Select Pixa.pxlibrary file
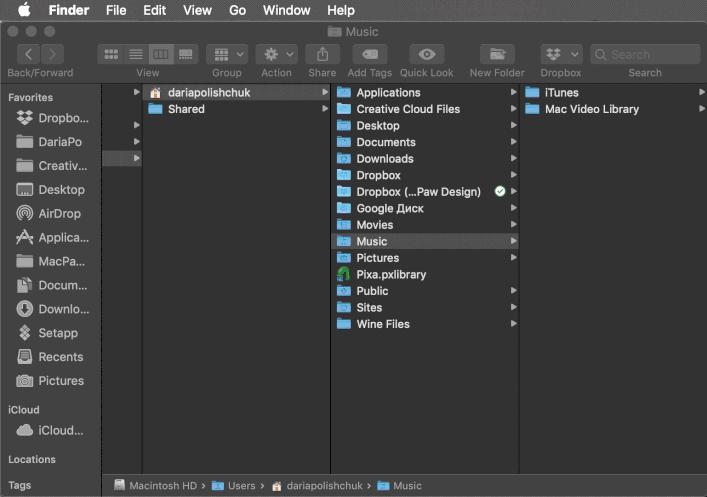This screenshot has width=707, height=497. (425, 275)
